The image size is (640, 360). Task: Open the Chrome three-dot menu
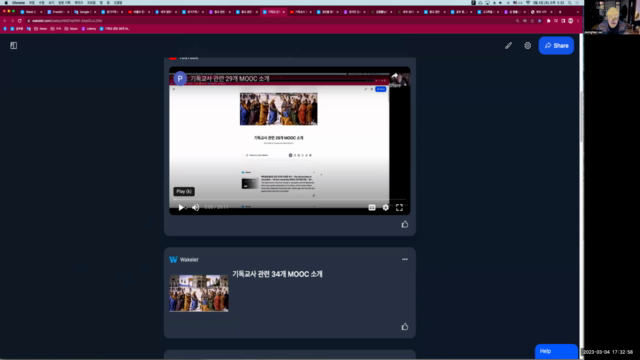(578, 21)
